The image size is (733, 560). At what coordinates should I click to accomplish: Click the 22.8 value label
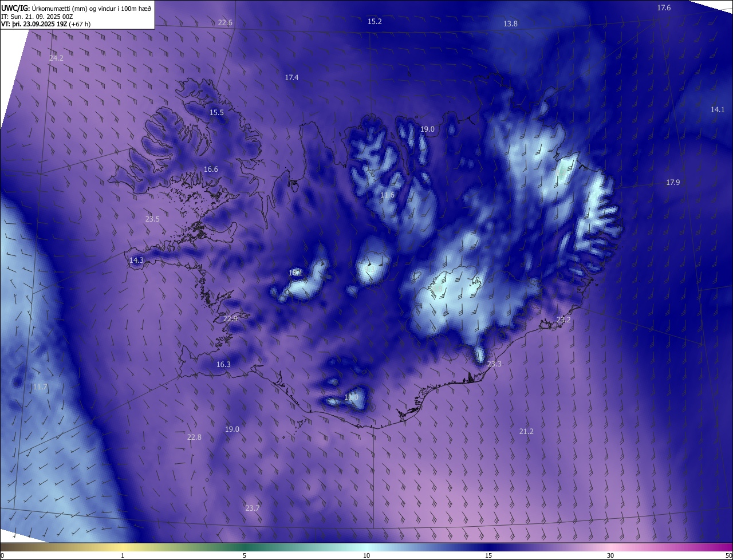(x=194, y=437)
